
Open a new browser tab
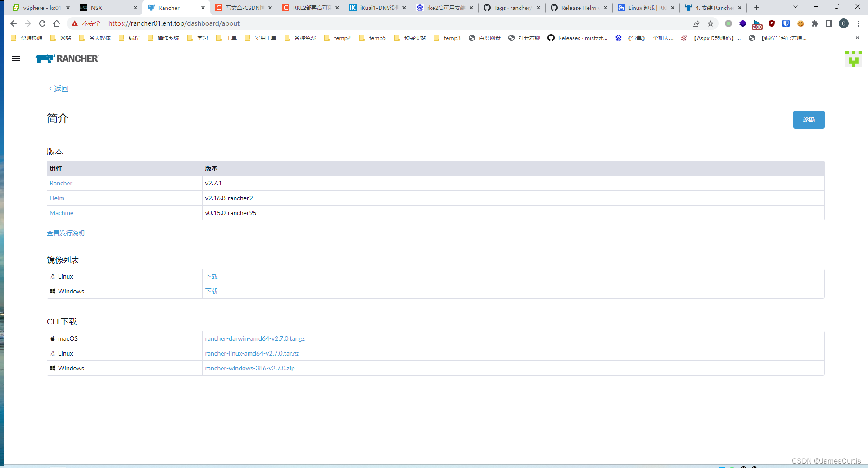click(x=757, y=8)
